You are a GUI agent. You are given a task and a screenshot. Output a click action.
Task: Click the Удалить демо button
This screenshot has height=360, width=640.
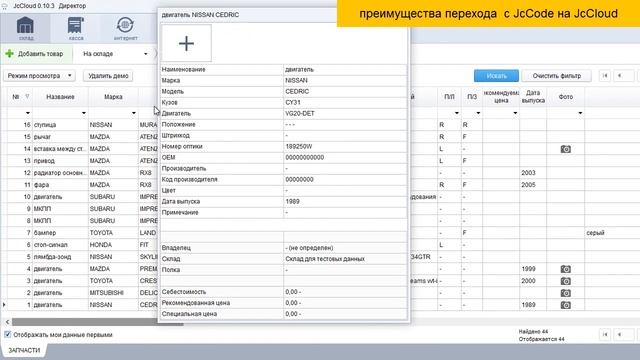click(108, 76)
